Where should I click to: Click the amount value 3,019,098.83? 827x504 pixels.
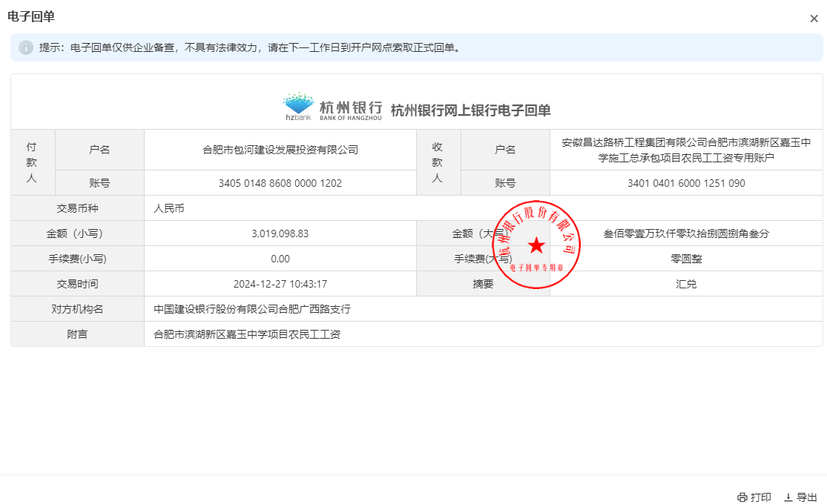point(280,233)
